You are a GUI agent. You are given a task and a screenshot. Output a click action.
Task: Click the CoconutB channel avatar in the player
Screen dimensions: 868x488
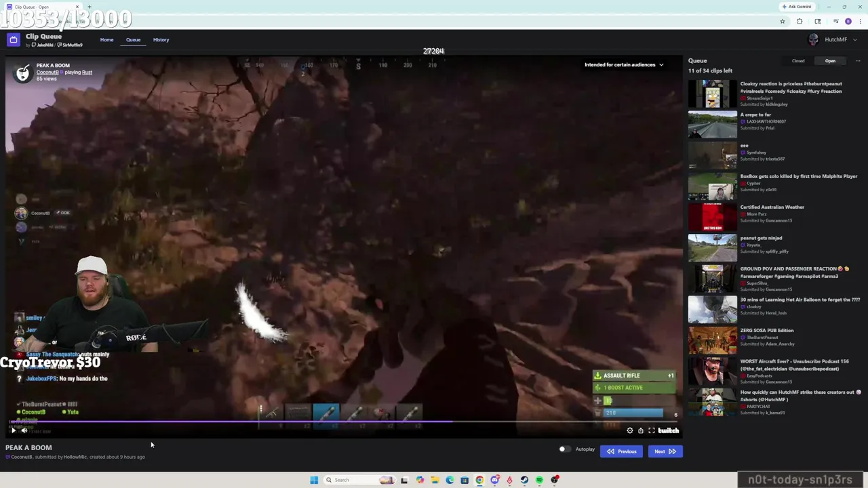[23, 72]
